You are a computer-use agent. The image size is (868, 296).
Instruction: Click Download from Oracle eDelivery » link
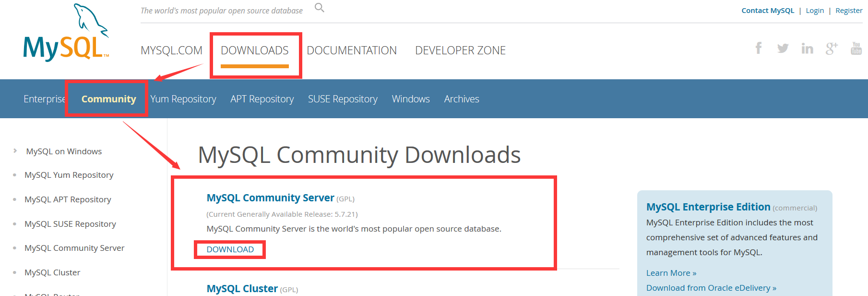click(711, 288)
